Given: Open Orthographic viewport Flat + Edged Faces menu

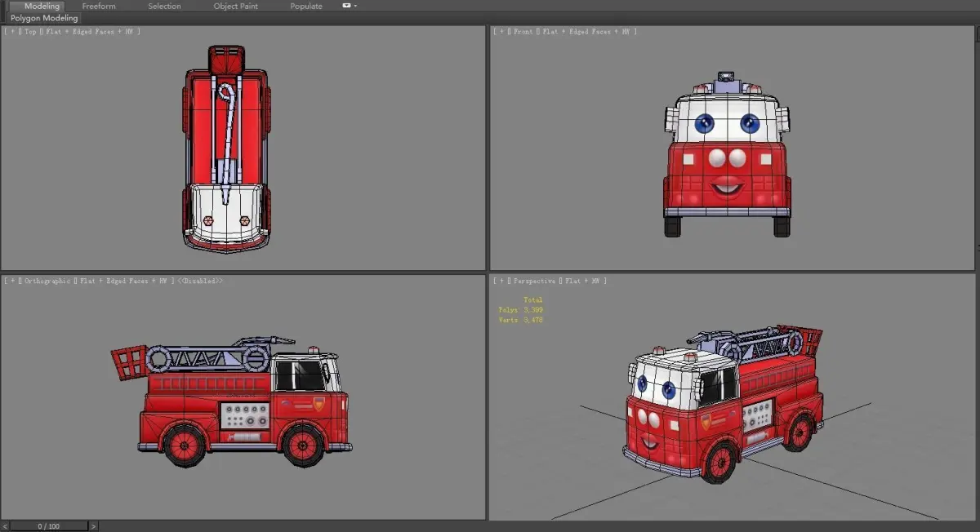Looking at the screenshot, I should pyautogui.click(x=124, y=280).
